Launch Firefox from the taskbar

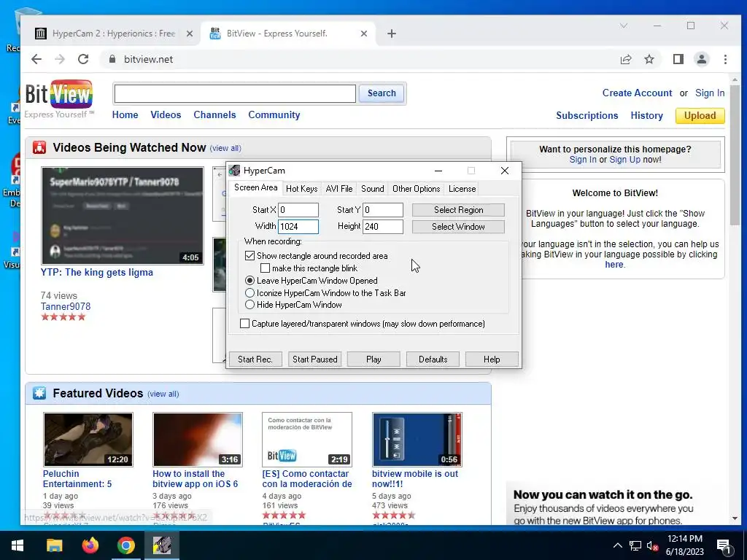tap(90, 545)
